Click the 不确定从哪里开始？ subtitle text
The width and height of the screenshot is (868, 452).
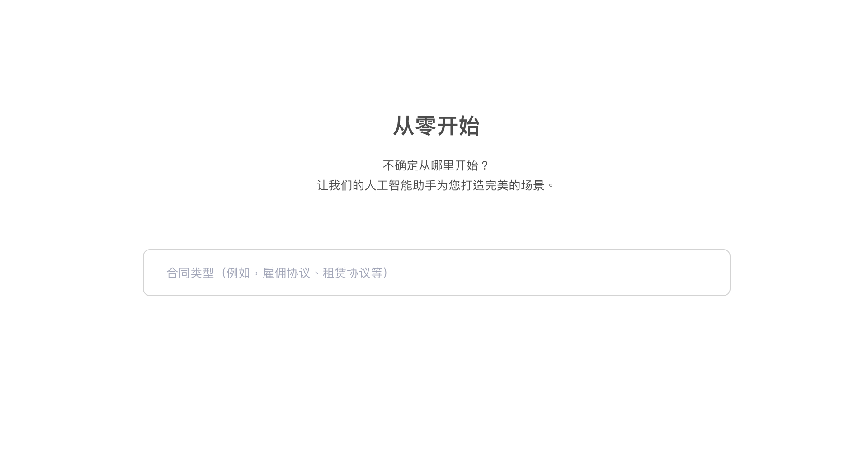tap(436, 165)
